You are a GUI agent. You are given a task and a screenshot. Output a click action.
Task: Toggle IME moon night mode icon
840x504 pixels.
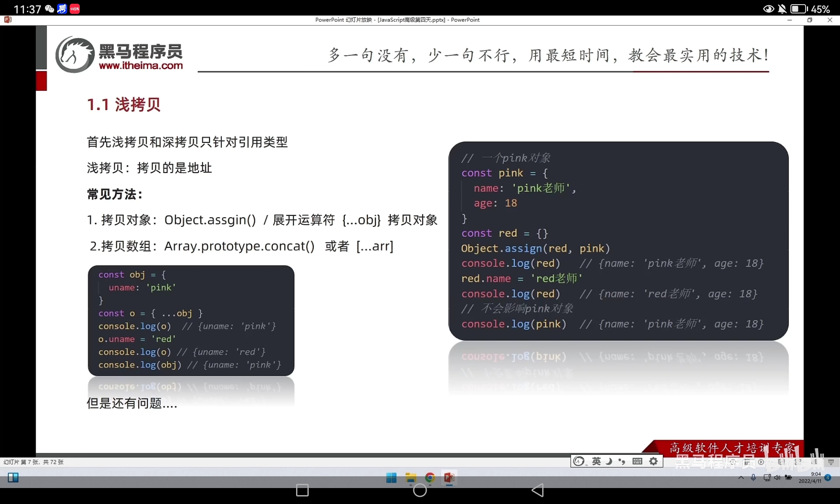point(609,461)
